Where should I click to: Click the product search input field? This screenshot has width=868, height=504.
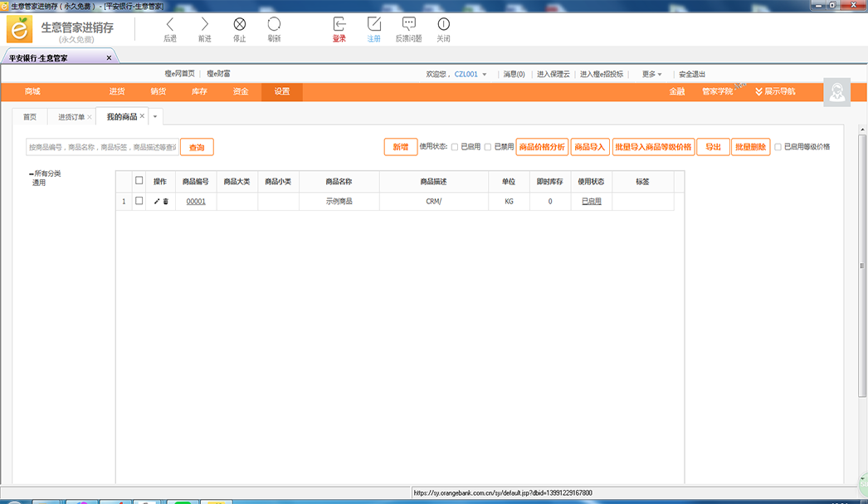pyautogui.click(x=101, y=147)
